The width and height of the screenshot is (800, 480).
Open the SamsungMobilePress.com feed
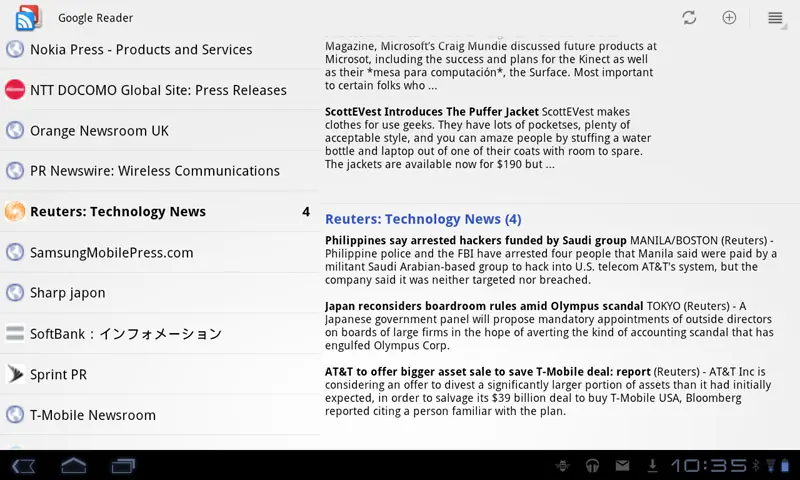(160, 252)
